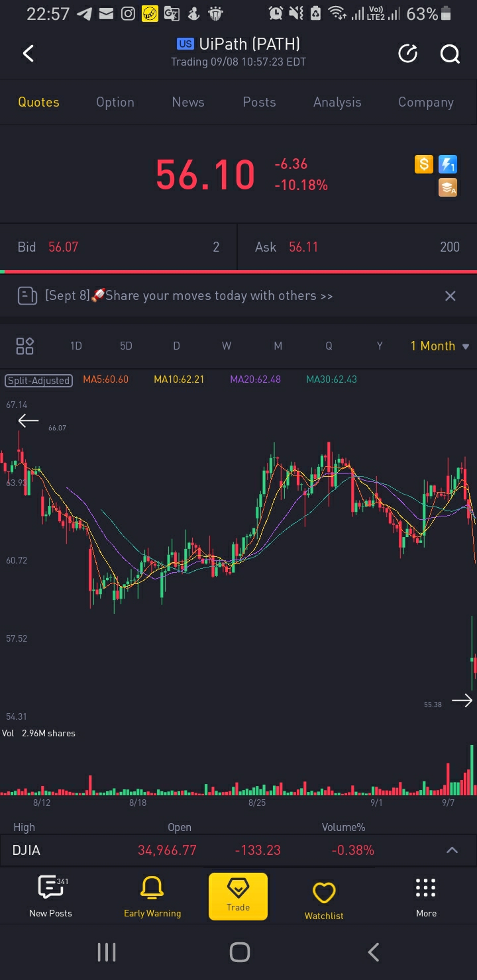Switch to the News tab
The image size is (477, 980).
188,102
